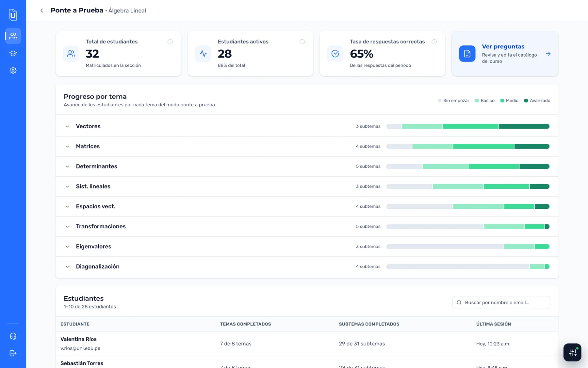Show info for Total de estudiantes
Screen dimensions: 588x368
point(170,42)
